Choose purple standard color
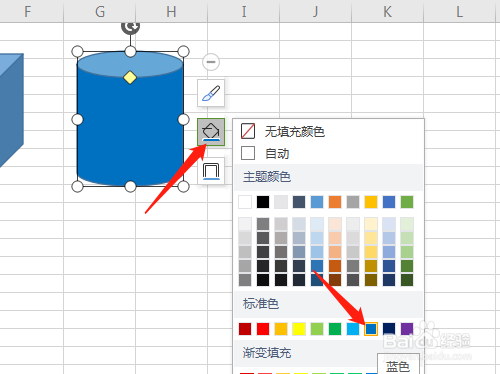 (x=407, y=329)
